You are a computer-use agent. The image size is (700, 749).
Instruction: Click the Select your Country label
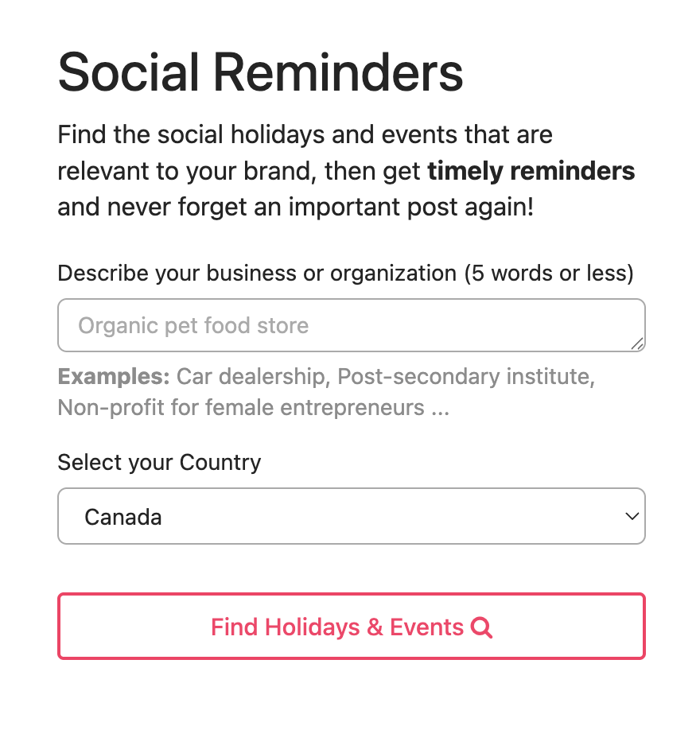(x=159, y=463)
